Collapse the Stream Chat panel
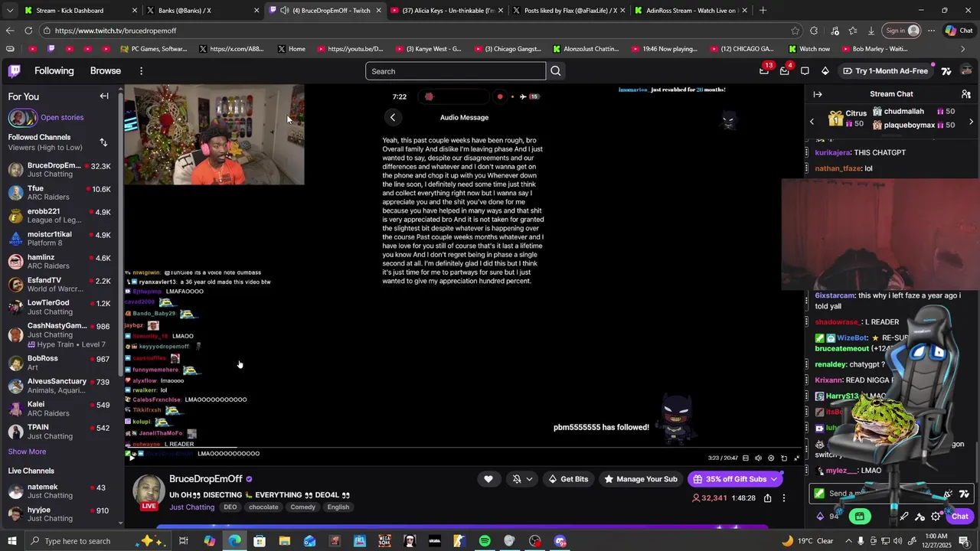 click(818, 94)
